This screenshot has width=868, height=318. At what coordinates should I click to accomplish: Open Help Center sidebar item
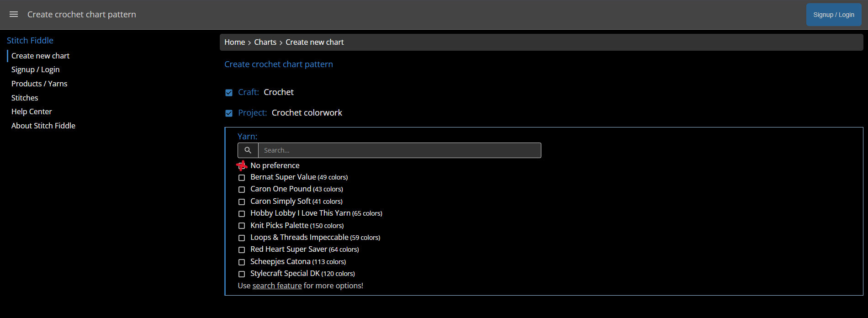point(32,111)
